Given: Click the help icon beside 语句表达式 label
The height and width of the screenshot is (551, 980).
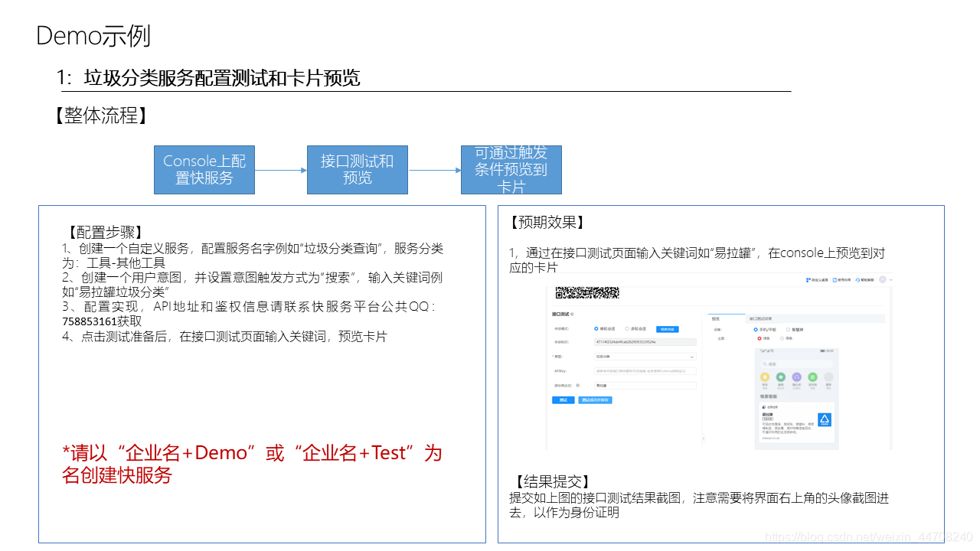Looking at the screenshot, I should click(x=578, y=385).
